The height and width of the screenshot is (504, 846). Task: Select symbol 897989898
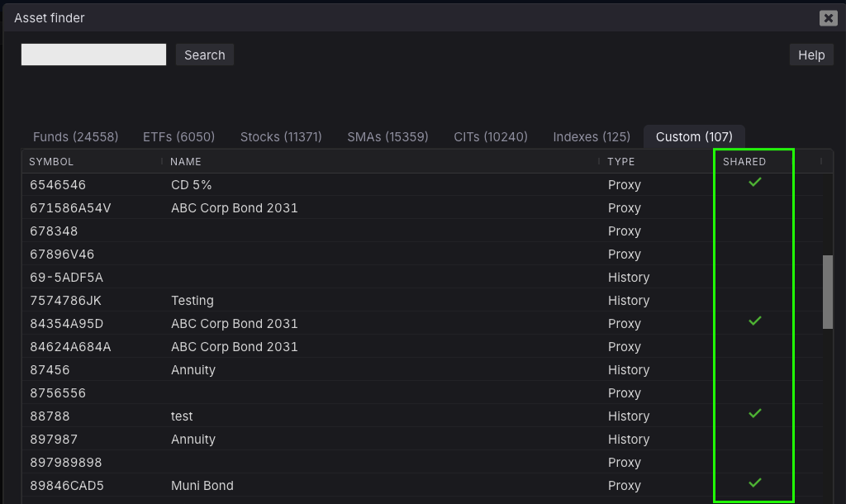tap(66, 464)
